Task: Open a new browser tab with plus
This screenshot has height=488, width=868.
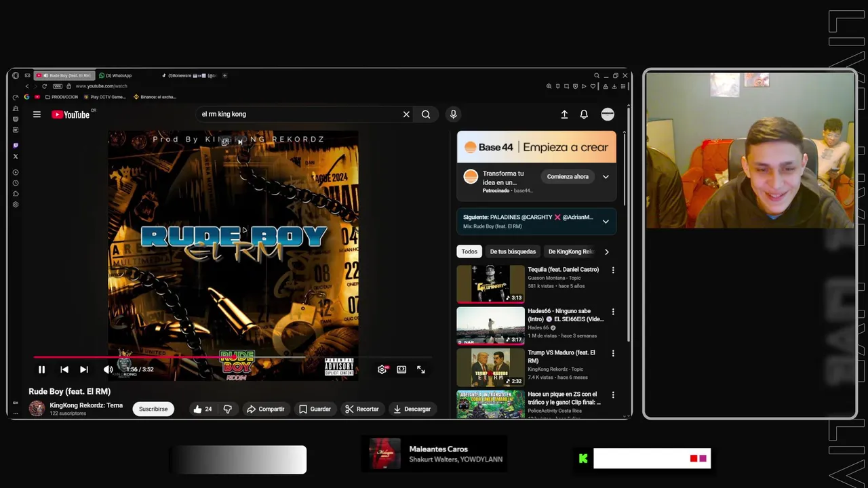Action: (x=225, y=76)
